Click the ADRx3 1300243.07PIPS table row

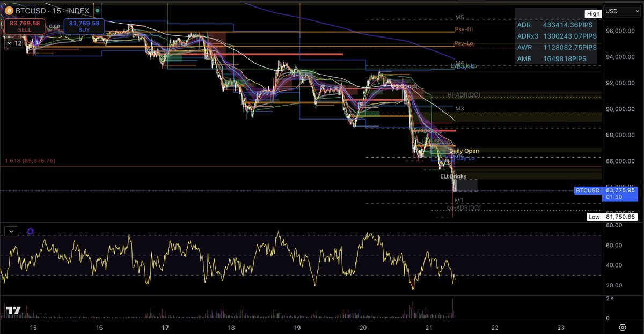(x=556, y=36)
